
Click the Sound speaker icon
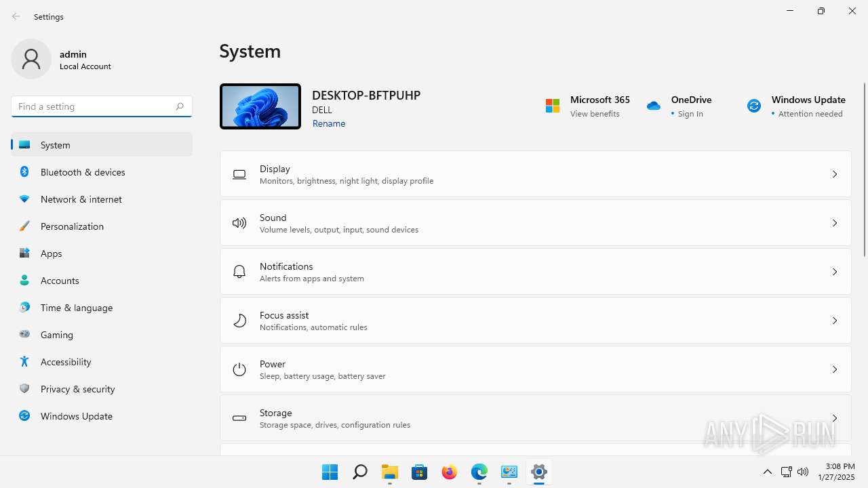click(x=239, y=223)
